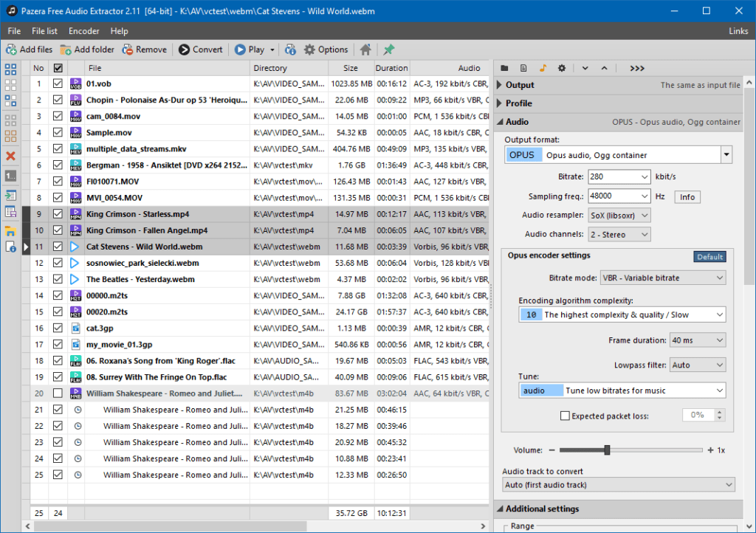Open the Info dialog for sampling frequency
This screenshot has height=533, width=756.
pyautogui.click(x=687, y=196)
